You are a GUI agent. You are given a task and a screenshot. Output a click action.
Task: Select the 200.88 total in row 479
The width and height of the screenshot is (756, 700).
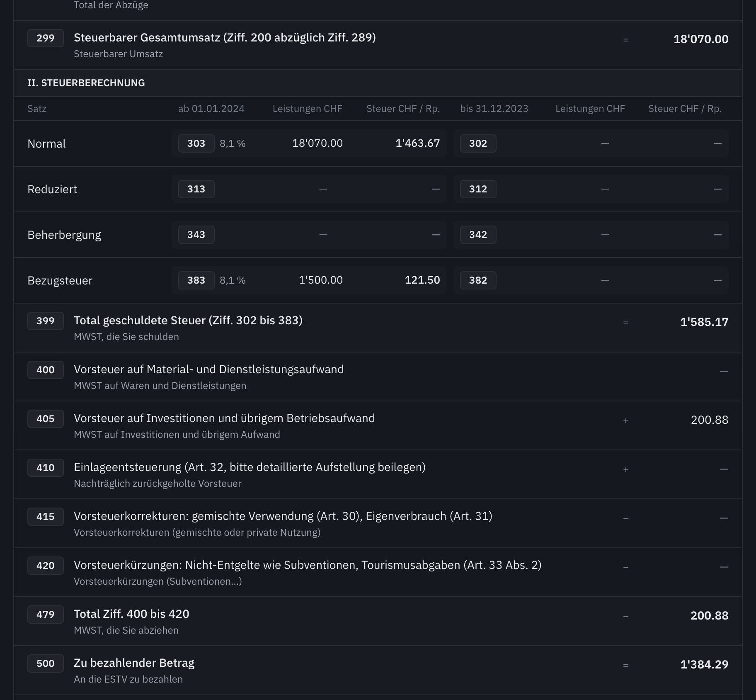(710, 616)
